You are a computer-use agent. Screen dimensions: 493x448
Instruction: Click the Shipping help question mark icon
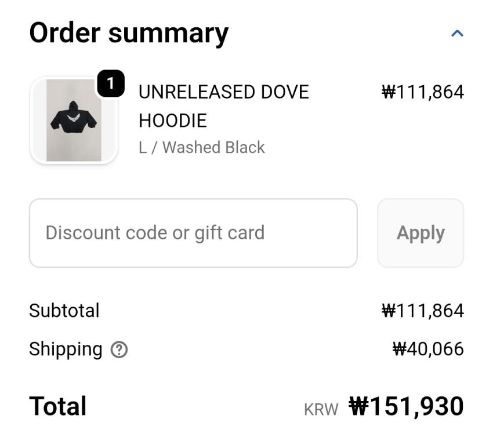119,349
